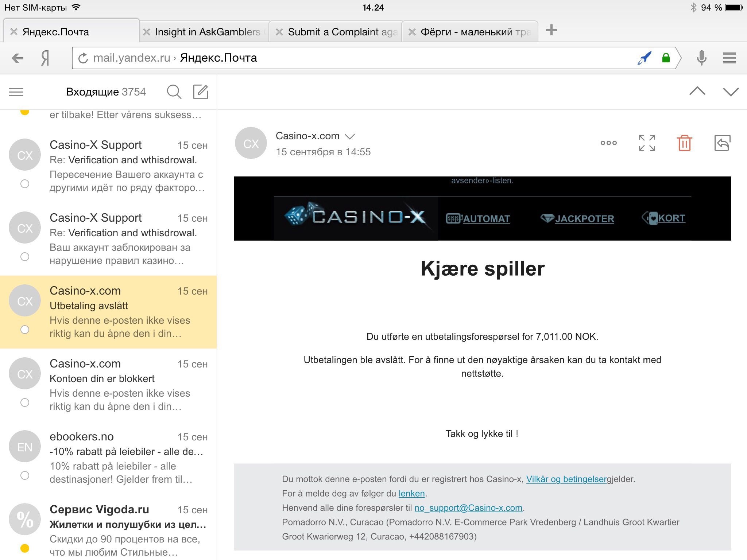Tap the 15 сентября в 14:55 date
747x560 pixels.
[x=323, y=152]
